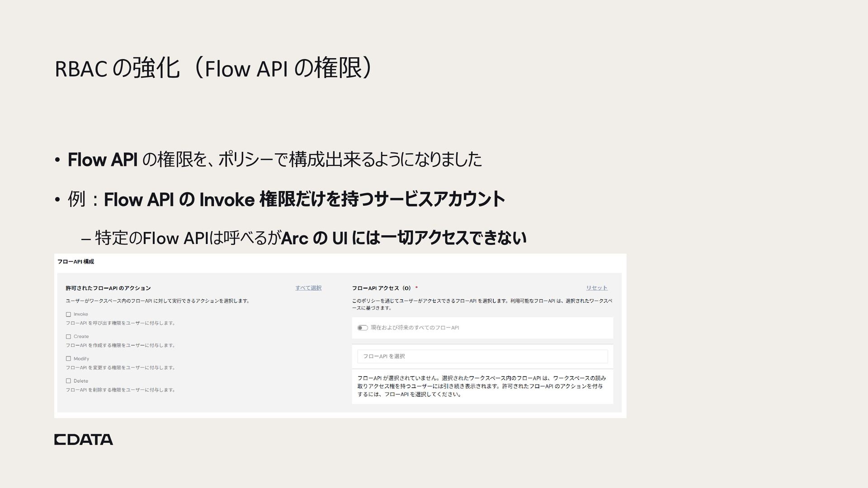
Task: Open the フローAPI を選択 field
Action: 482,357
